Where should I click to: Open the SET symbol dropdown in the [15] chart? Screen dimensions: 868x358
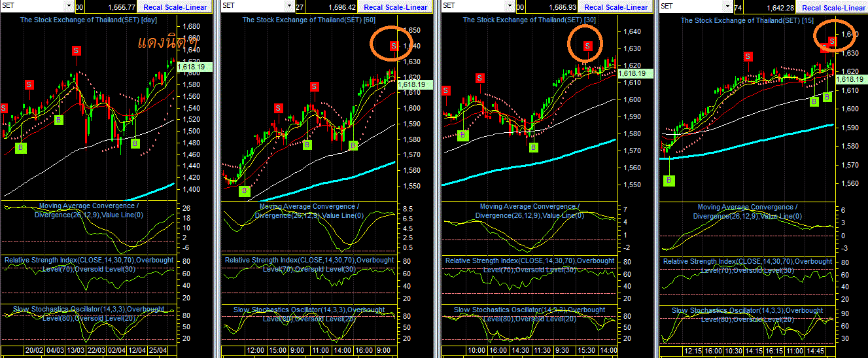tap(727, 7)
